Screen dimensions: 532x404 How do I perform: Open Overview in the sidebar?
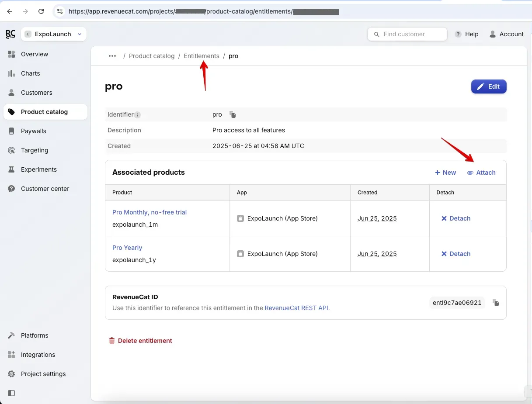[45, 54]
